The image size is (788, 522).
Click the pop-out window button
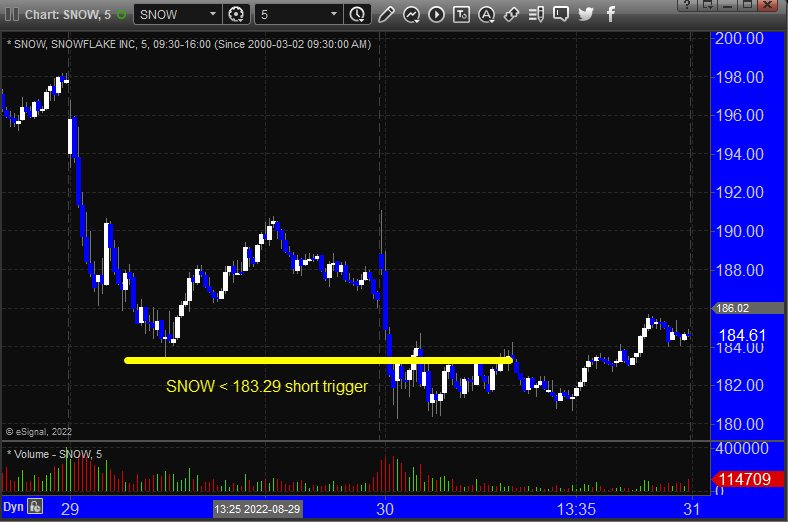708,5
